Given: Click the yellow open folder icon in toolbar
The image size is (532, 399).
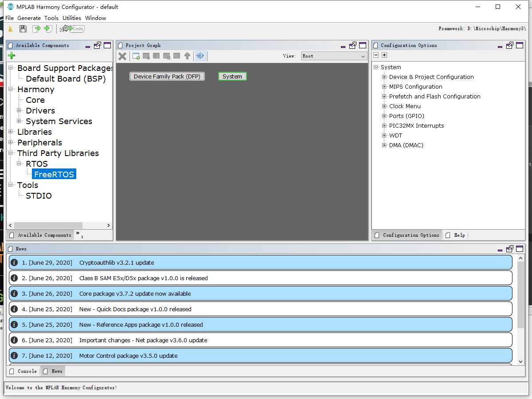Looking at the screenshot, I should pyautogui.click(x=10, y=29).
